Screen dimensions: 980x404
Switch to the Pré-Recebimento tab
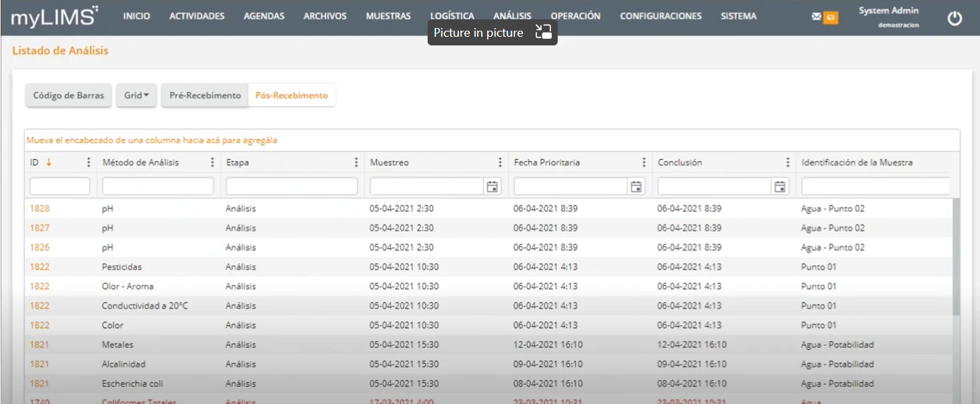pyautogui.click(x=204, y=95)
